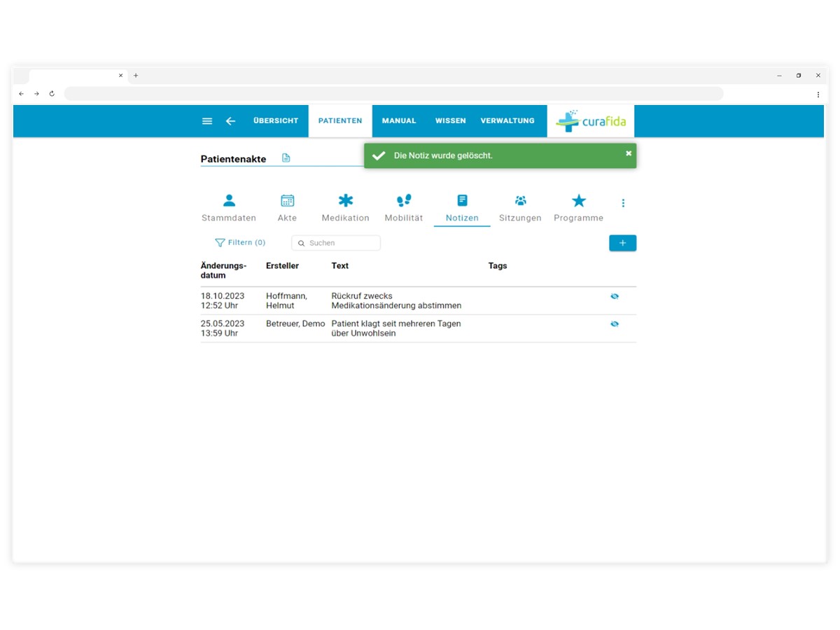Screen dimensions: 840x630
Task: Click creator 'Hoffmann, Helmut' cell
Action: pos(286,301)
